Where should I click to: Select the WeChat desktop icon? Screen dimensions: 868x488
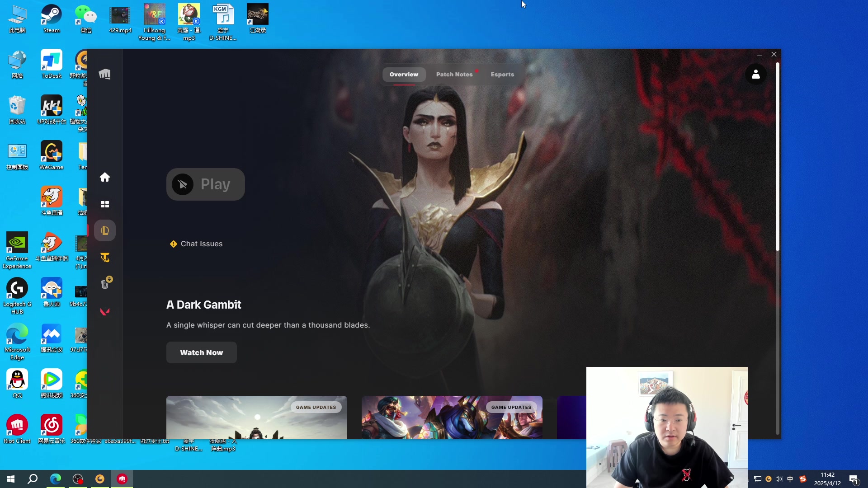[x=86, y=19]
